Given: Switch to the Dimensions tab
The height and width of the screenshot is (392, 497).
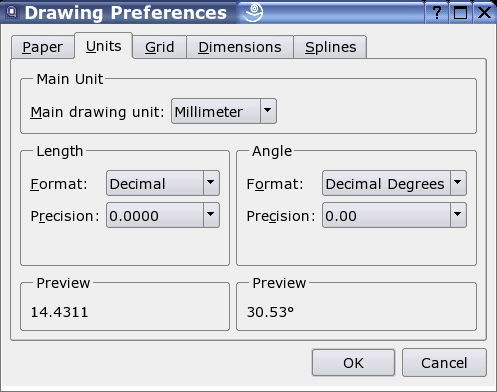Looking at the screenshot, I should (x=240, y=47).
